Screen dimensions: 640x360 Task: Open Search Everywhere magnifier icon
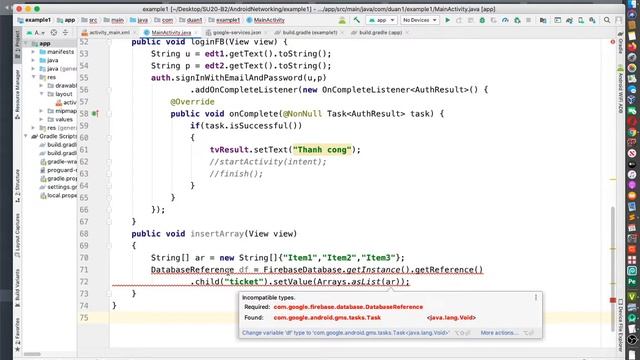(x=607, y=20)
